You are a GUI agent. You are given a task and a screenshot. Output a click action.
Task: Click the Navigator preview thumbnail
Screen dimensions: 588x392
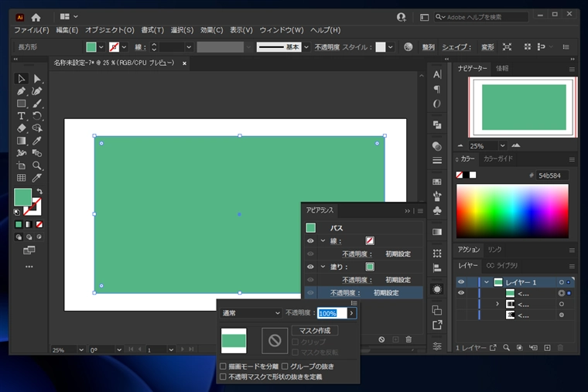coord(524,107)
